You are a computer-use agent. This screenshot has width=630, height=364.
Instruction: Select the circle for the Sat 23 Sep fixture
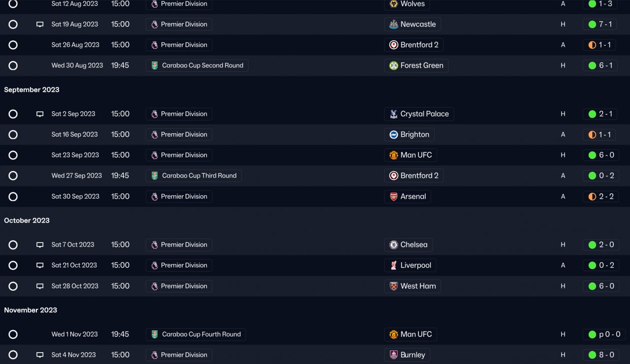(13, 155)
